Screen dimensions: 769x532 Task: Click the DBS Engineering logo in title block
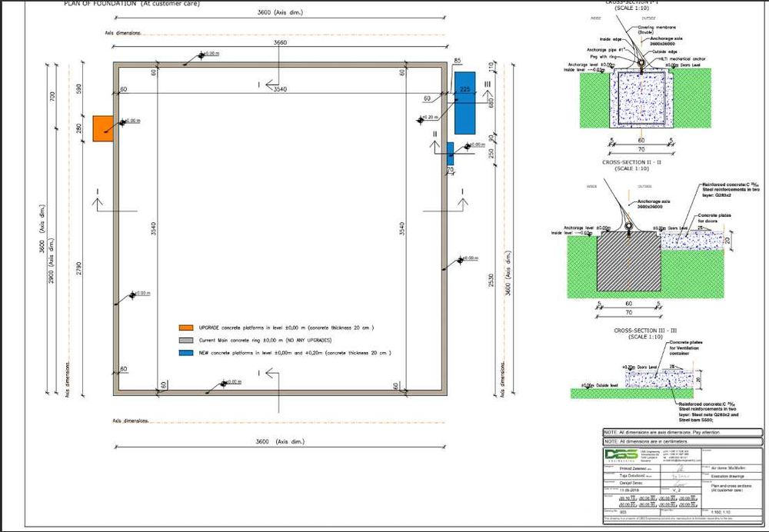pyautogui.click(x=621, y=454)
